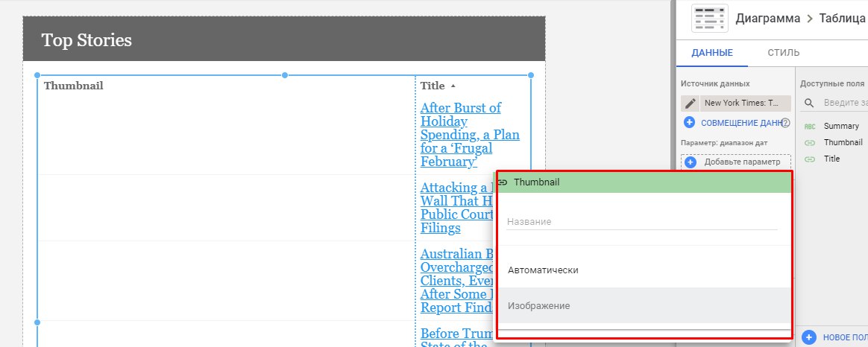Viewport: 868px width, 347px height.
Task: Click the new field plus icon
Action: (x=809, y=337)
